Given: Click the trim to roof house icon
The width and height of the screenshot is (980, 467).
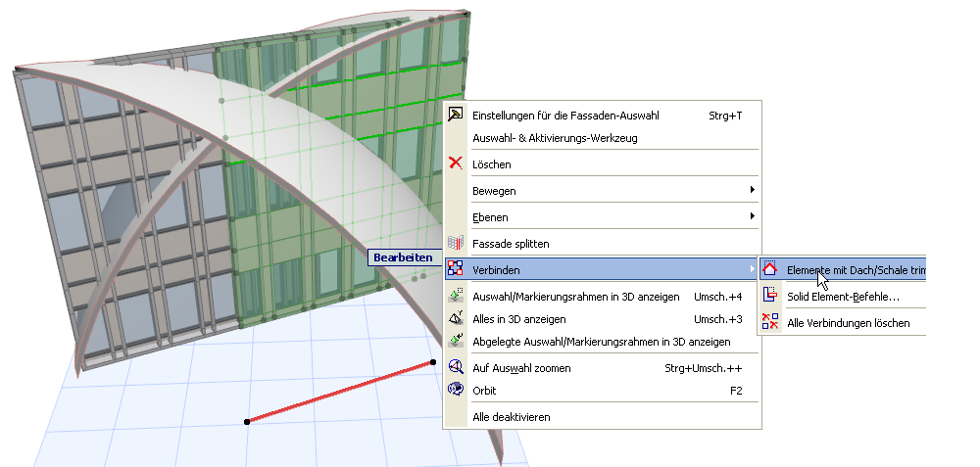Looking at the screenshot, I should pyautogui.click(x=770, y=269).
